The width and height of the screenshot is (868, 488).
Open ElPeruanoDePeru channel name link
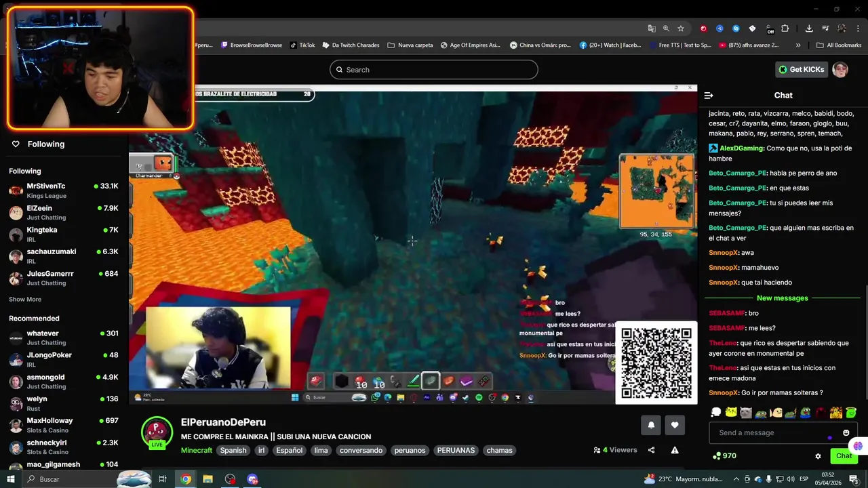pyautogui.click(x=223, y=422)
